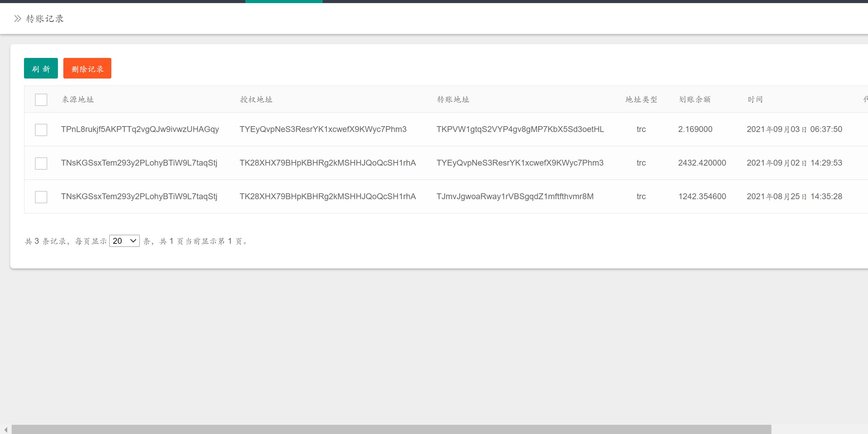This screenshot has height=434, width=868.
Task: Click the amount 2432.420000 cell
Action: tap(702, 163)
